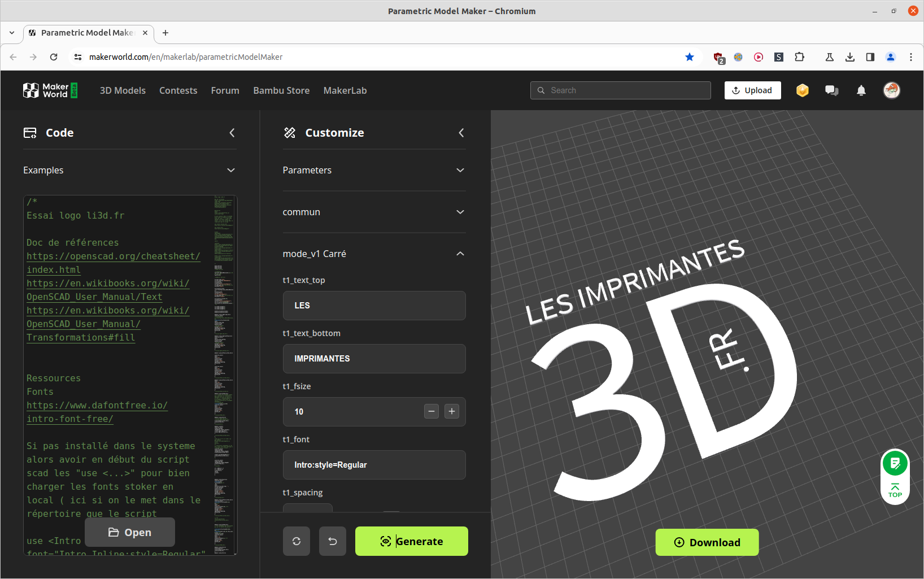Click the code minimap overview
This screenshot has width=924, height=579.
[x=224, y=375]
